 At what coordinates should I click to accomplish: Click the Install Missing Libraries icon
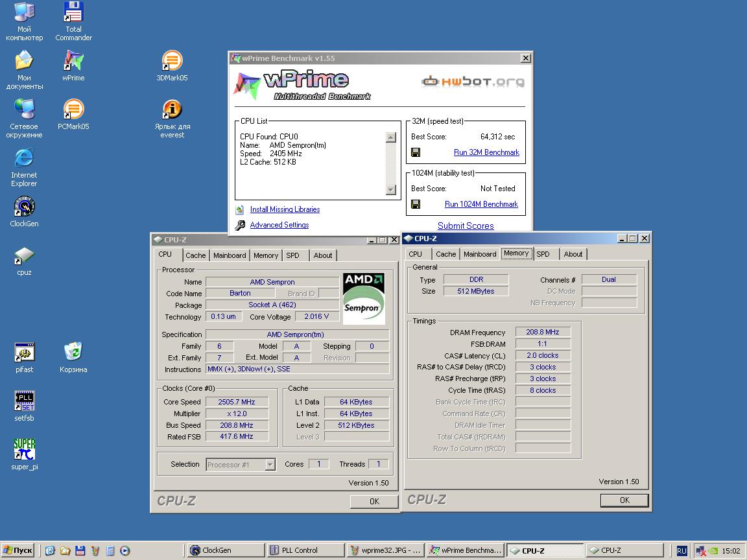pyautogui.click(x=240, y=209)
